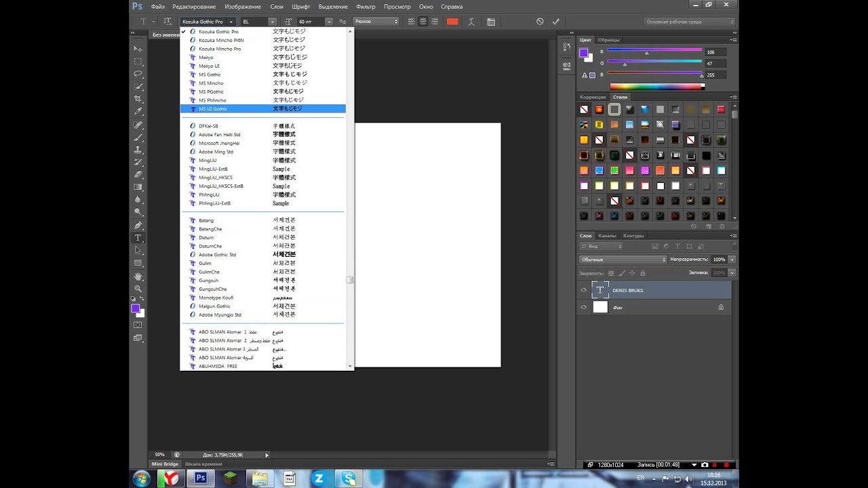Open the Обычные blend mode dropdown
Image resolution: width=868 pixels, height=488 pixels.
623,260
